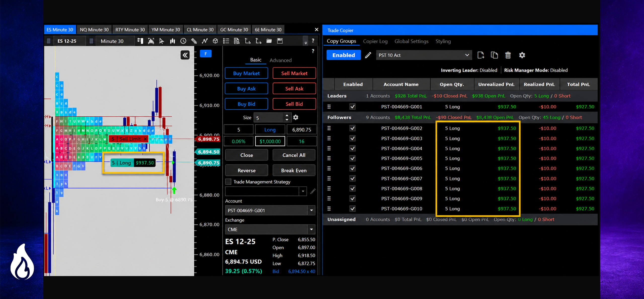
Task: Select the zoom frame chart tool icon
Action: click(151, 41)
